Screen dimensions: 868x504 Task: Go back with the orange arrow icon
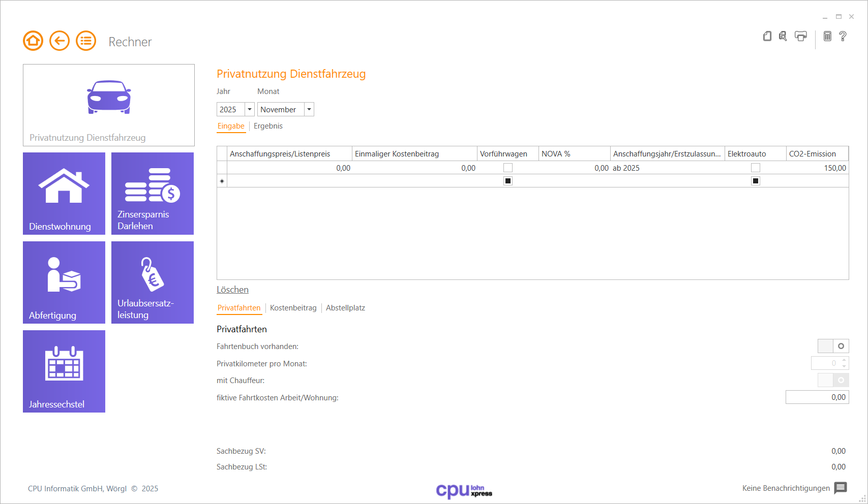[59, 41]
